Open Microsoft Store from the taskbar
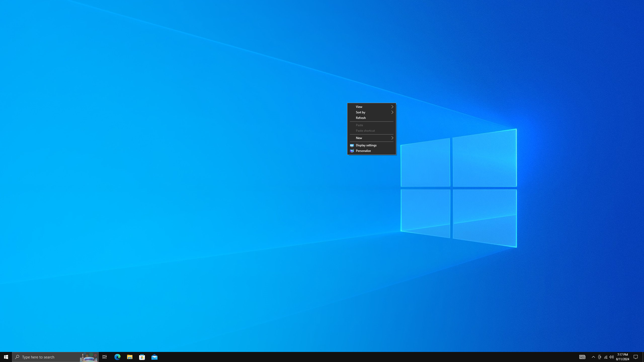Viewport: 644px width, 362px height. (x=142, y=357)
